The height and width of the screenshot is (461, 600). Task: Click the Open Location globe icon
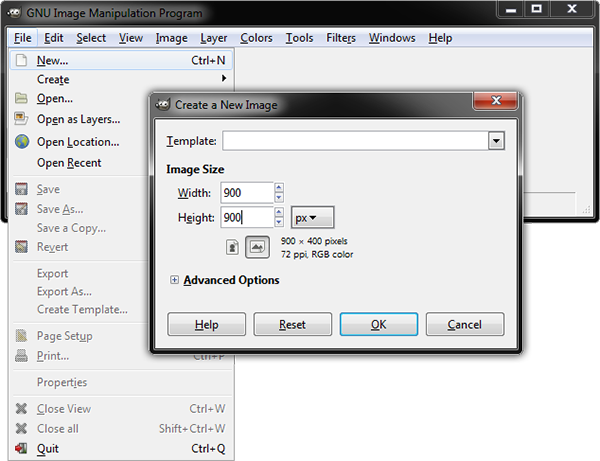click(x=22, y=142)
